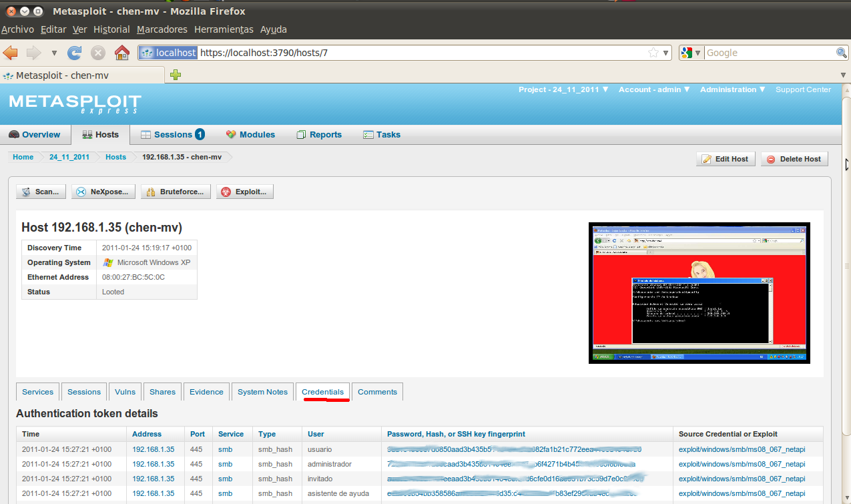Click the Edit Host pencil icon
Screen dimensions: 851x504
pos(707,158)
